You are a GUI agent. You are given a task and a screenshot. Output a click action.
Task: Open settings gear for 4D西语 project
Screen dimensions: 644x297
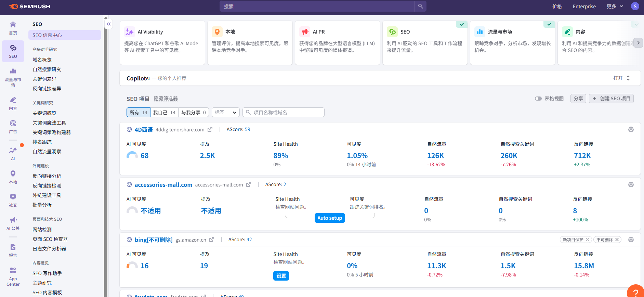[x=631, y=129]
